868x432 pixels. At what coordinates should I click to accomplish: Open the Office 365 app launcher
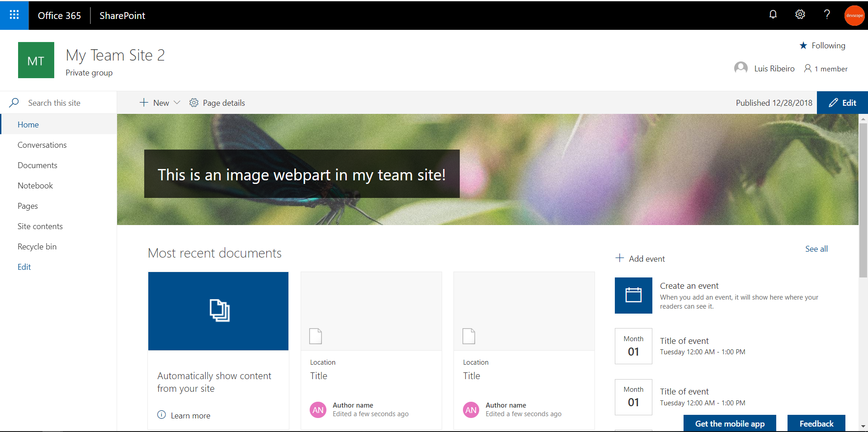coord(14,15)
